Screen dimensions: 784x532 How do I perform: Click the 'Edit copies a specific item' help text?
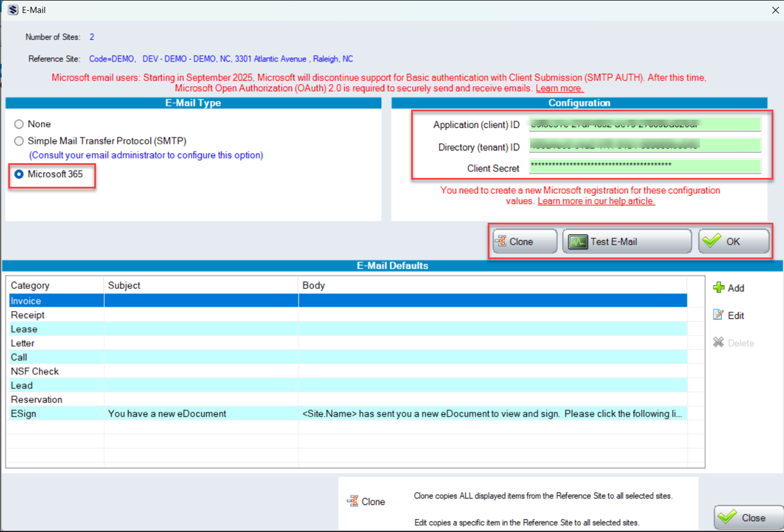point(527,523)
